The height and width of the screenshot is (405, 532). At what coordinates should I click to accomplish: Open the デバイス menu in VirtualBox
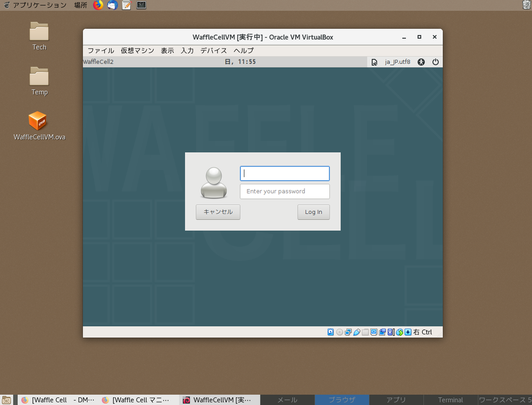click(x=213, y=51)
